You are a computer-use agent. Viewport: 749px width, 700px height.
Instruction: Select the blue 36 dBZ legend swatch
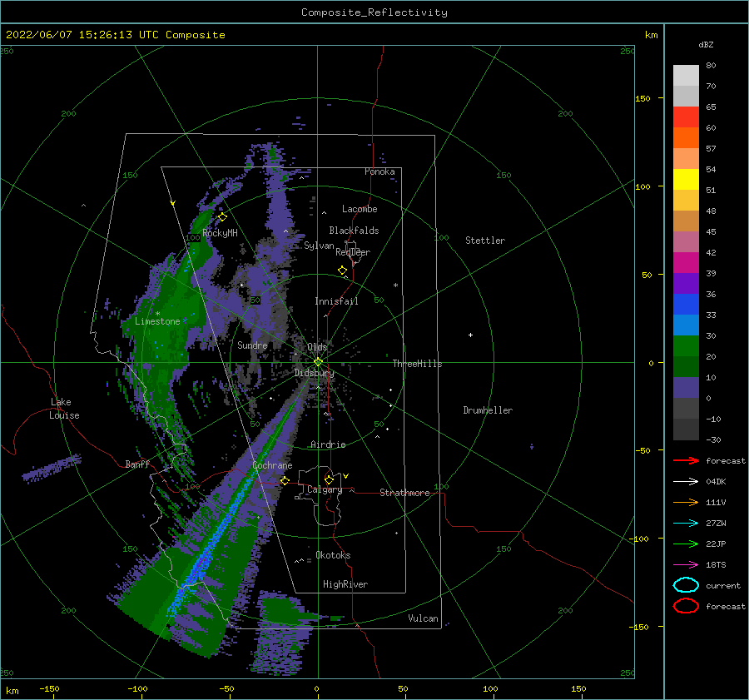pos(686,304)
